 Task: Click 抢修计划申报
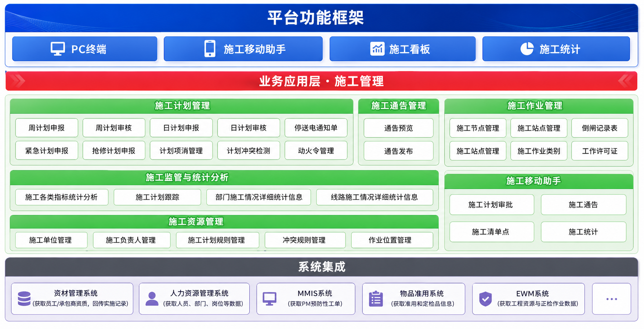point(114,150)
